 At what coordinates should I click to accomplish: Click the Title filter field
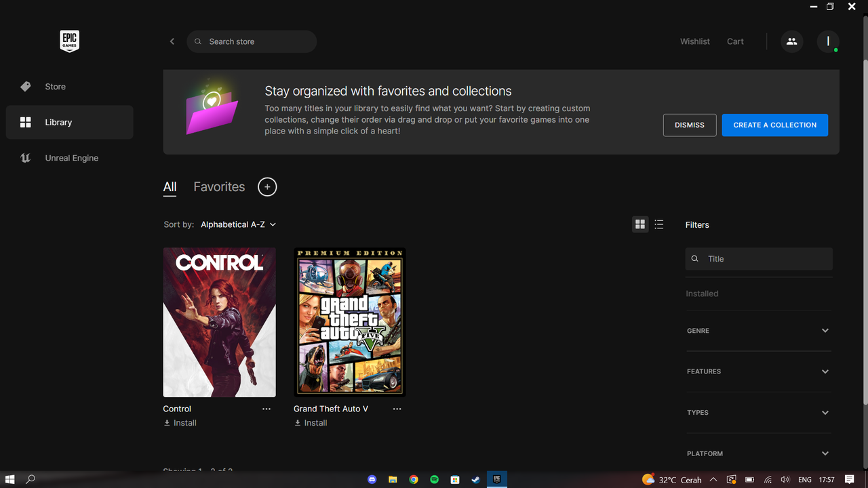coord(759,259)
